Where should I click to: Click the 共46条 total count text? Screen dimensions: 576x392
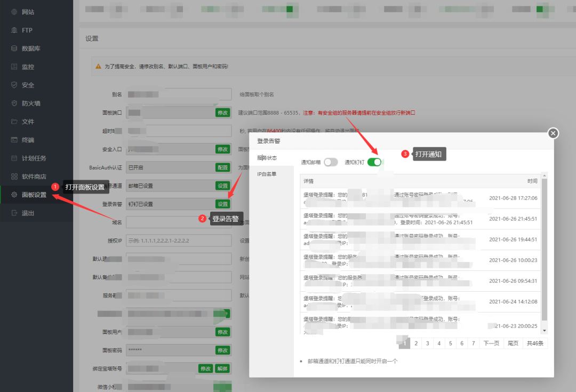(535, 343)
